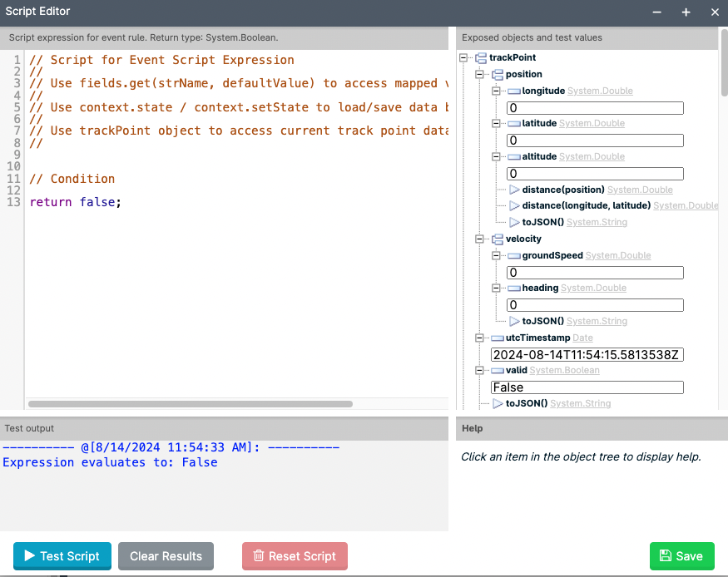Run the Test Script button
The image size is (728, 577).
pos(62,555)
